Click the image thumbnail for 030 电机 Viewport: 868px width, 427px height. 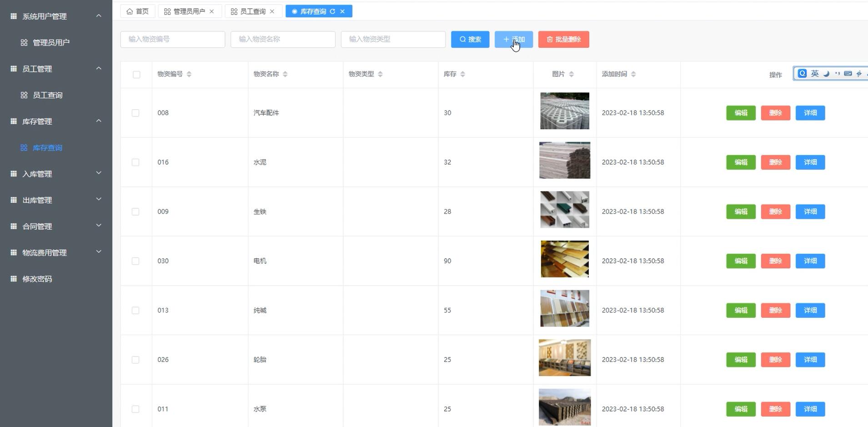[x=565, y=259]
